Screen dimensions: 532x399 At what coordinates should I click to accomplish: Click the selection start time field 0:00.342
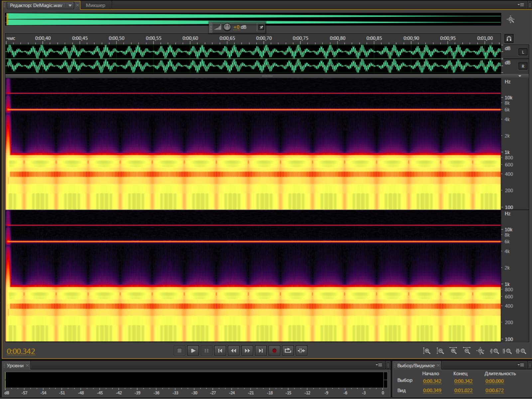432,381
